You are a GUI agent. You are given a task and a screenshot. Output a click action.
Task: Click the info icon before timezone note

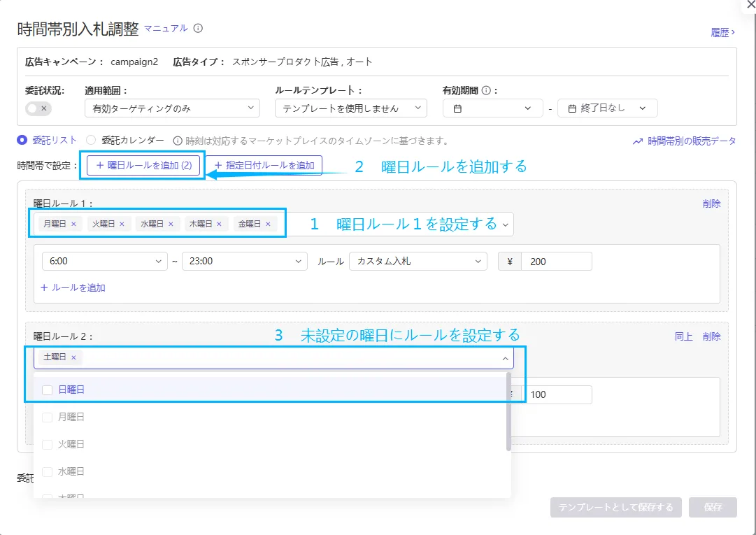tap(178, 141)
